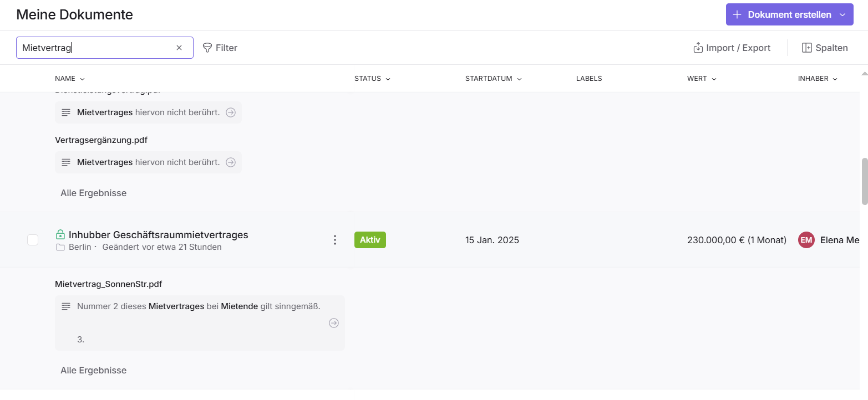Open the three-dot menu for Inhubber Geschäftsraummietvertrages
Viewport: 868px width, 400px height.
pyautogui.click(x=334, y=240)
